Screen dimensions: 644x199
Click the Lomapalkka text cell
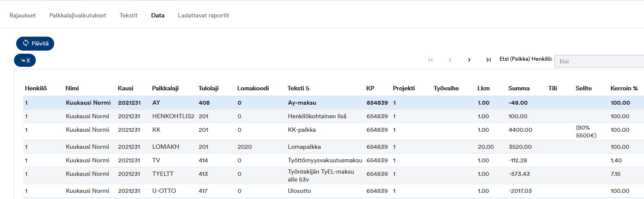point(304,147)
